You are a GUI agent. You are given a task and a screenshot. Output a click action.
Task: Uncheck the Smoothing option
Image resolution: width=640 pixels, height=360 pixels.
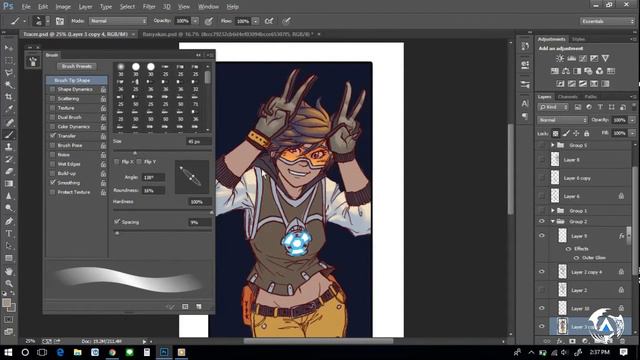[x=52, y=182]
